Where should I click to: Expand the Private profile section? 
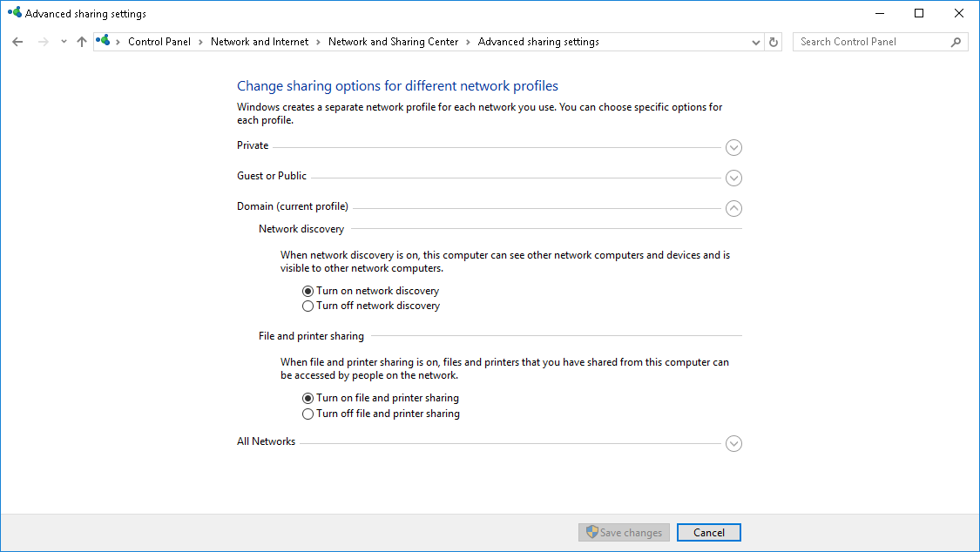click(x=733, y=147)
